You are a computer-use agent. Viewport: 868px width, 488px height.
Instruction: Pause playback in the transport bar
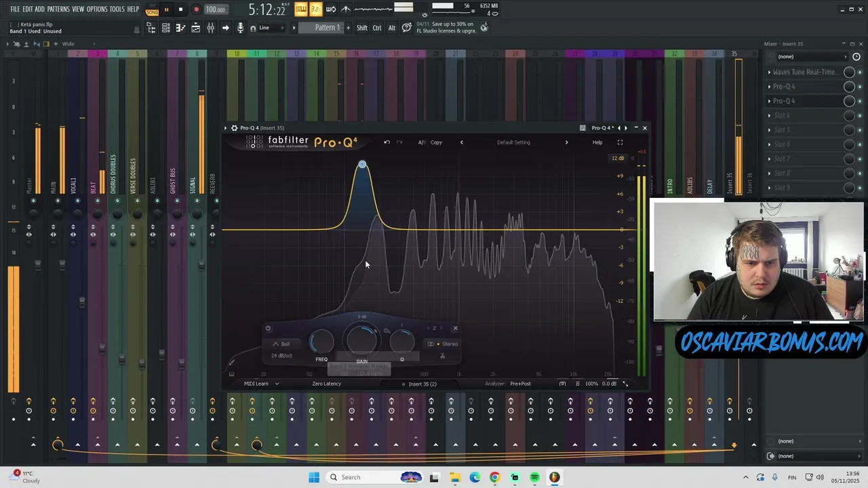coord(166,9)
